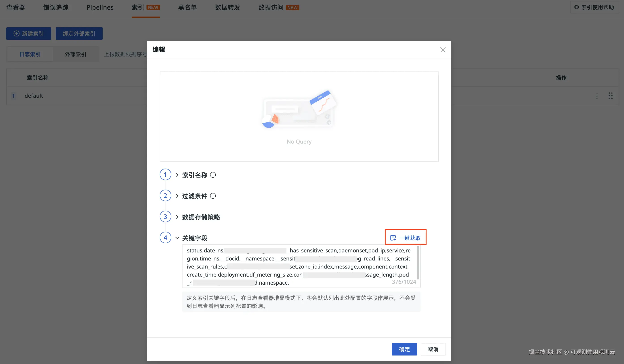Confirm with the 确定 button

404,349
